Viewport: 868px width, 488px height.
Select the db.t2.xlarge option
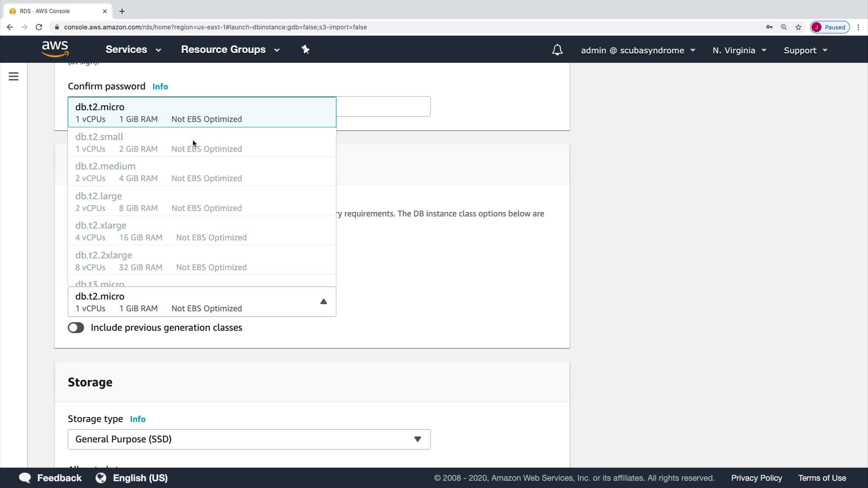click(202, 231)
